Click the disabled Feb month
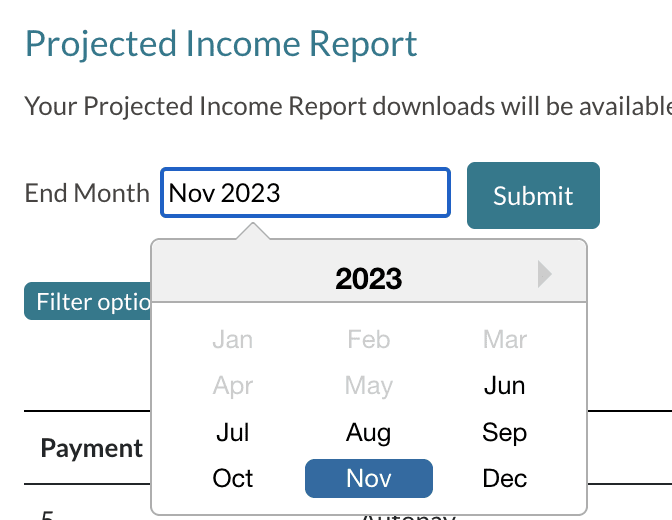Screen dimensions: 672x520 coord(368,340)
